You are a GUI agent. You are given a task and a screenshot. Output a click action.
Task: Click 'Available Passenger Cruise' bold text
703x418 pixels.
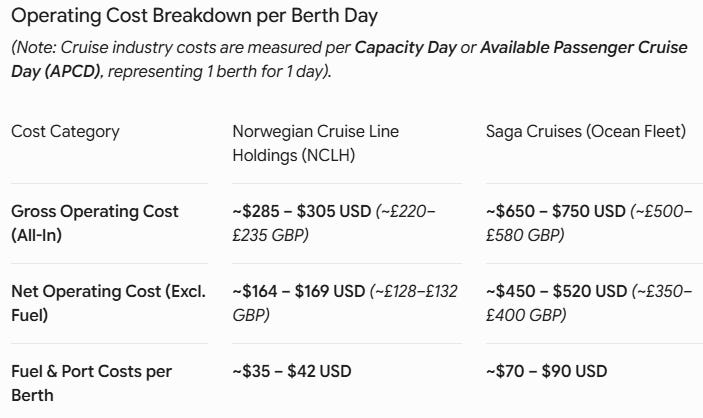coord(584,48)
